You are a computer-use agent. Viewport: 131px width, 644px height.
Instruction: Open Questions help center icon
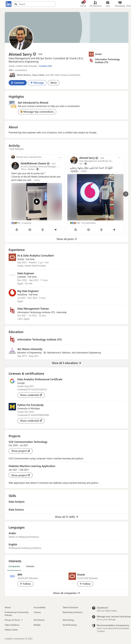pos(94,608)
